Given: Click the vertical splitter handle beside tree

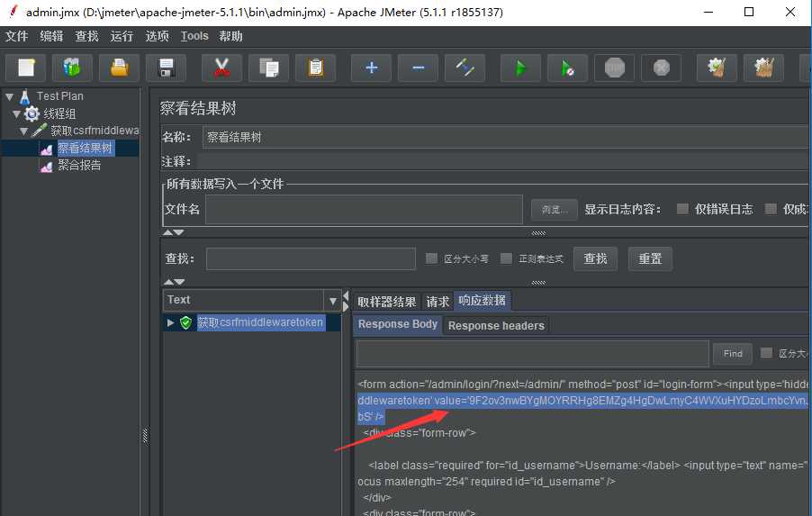Looking at the screenshot, I should pos(146,436).
